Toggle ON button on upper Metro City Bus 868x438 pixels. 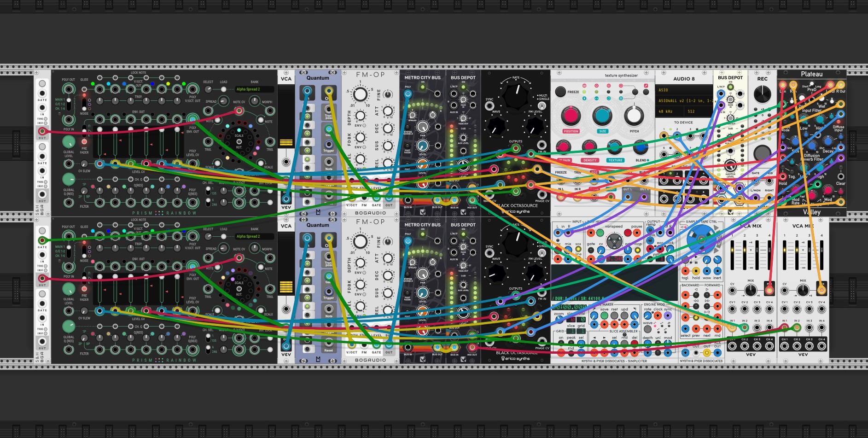click(423, 87)
